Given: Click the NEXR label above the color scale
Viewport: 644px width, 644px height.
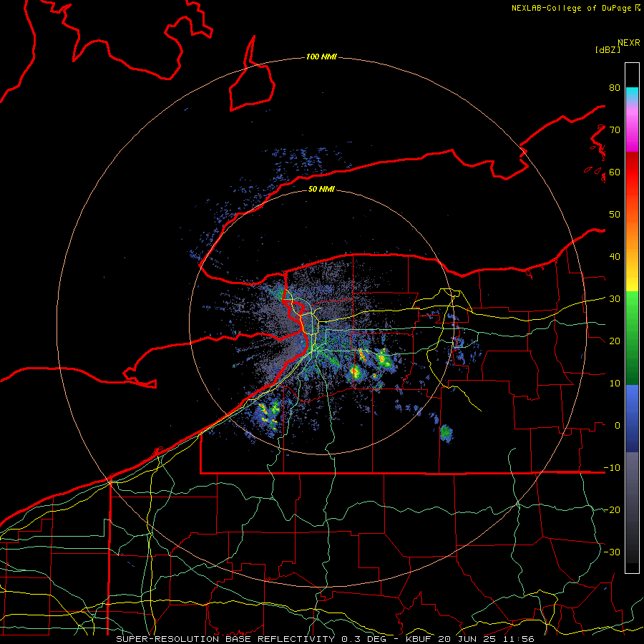Looking at the screenshot, I should pos(628,43).
